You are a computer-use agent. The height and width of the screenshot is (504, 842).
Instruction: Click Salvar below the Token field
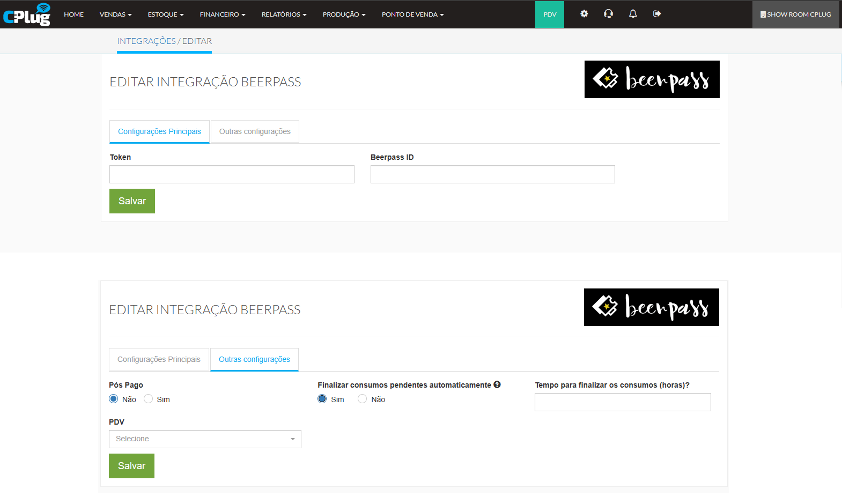pyautogui.click(x=132, y=201)
